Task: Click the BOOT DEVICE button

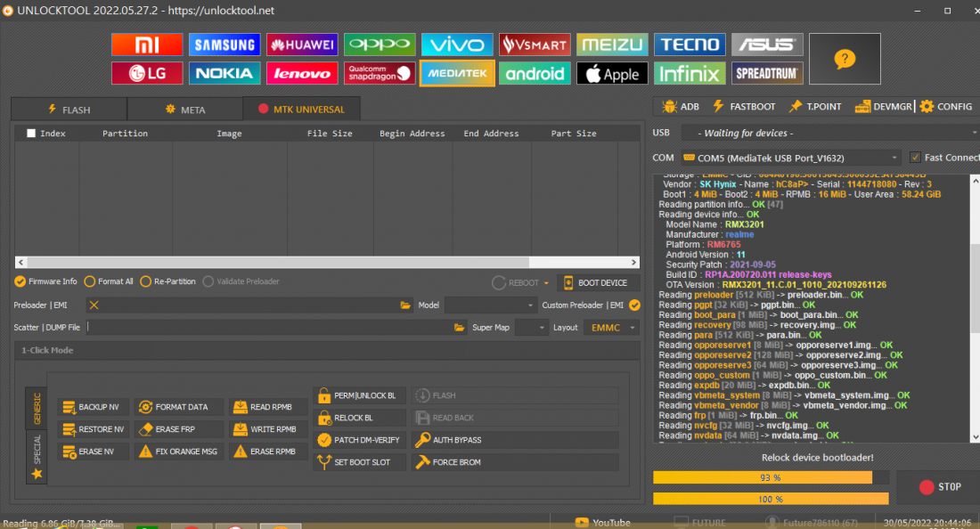Action: click(x=598, y=283)
